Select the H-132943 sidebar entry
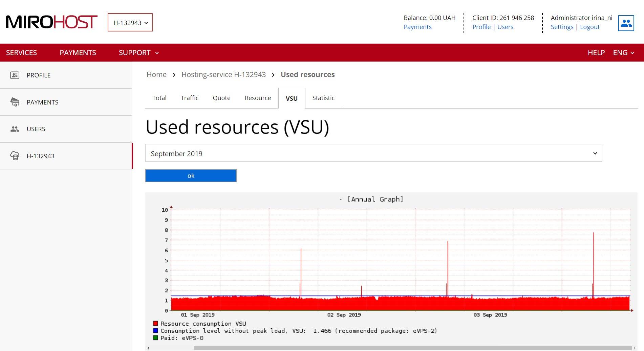The image size is (644, 351). tap(66, 156)
